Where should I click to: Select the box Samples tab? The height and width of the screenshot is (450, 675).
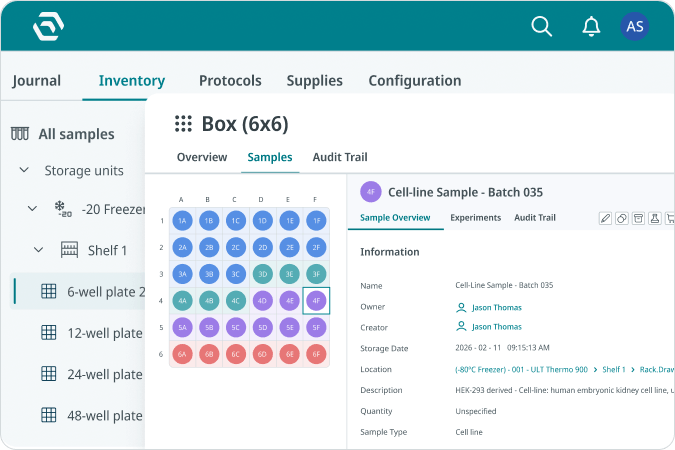pos(270,157)
